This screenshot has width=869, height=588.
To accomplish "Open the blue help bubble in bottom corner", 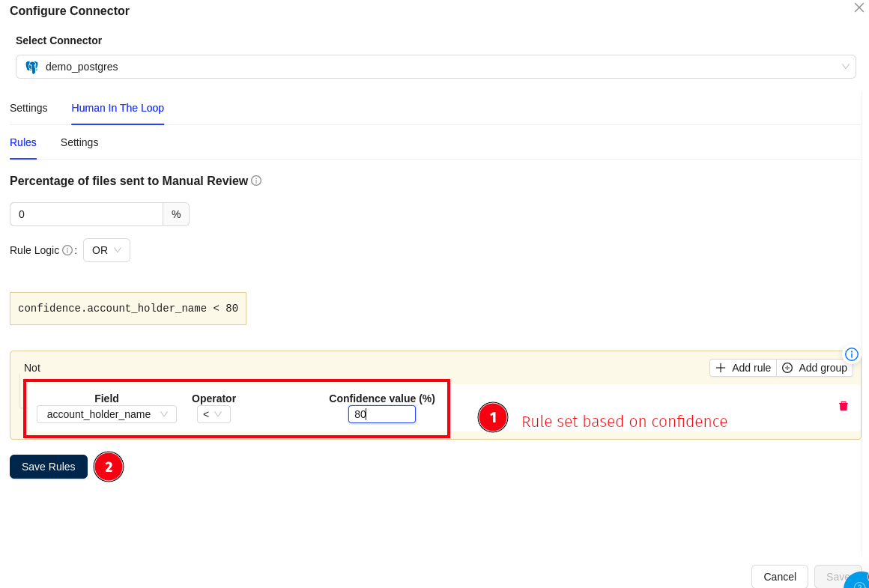I will 859,581.
